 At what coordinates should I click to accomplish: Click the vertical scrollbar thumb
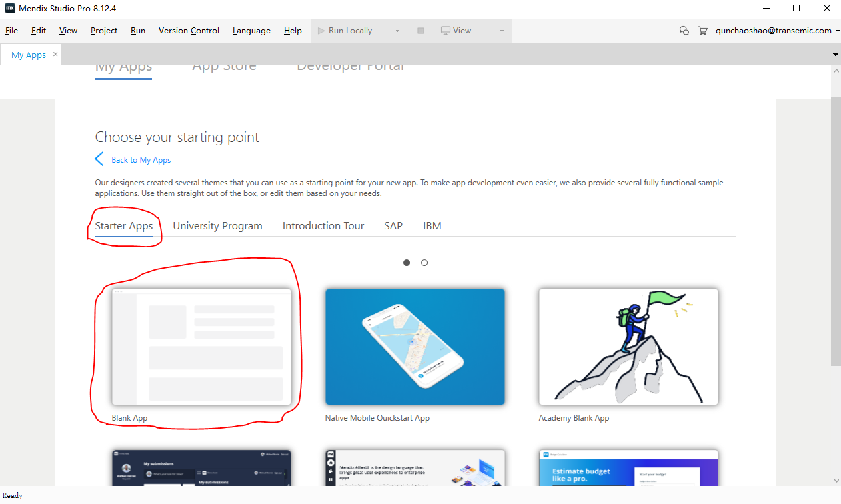pos(836,230)
